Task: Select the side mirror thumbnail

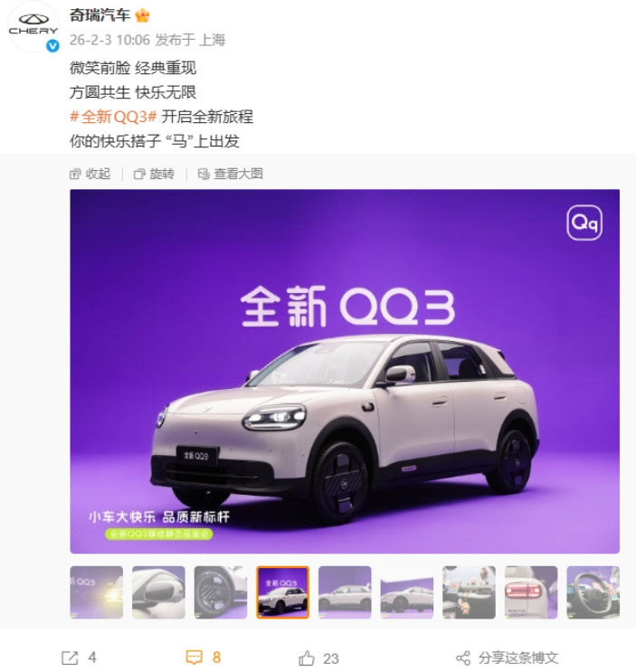Action: pos(158,592)
